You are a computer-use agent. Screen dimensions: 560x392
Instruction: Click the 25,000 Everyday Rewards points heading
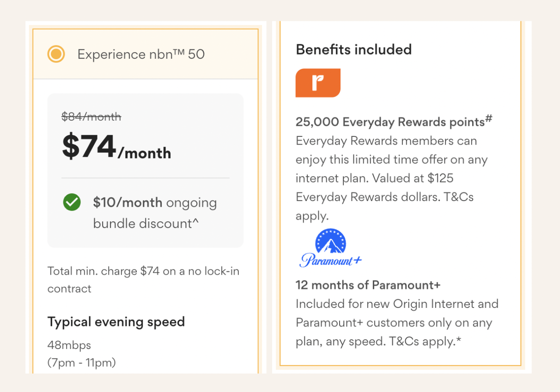pos(394,122)
